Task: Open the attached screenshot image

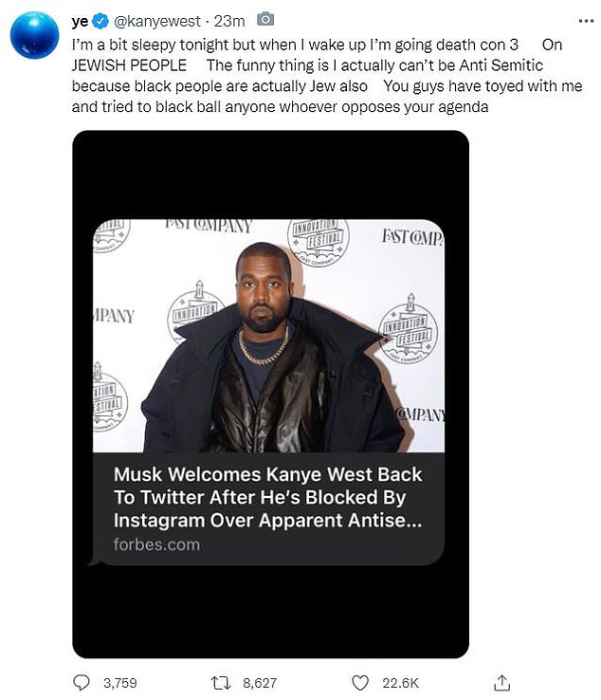Action: point(270,395)
